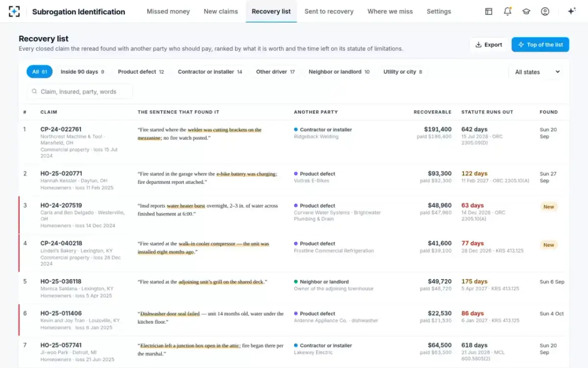Image resolution: width=588 pixels, height=368 pixels.
Task: Filter by Inside 90 days
Action: pos(82,72)
